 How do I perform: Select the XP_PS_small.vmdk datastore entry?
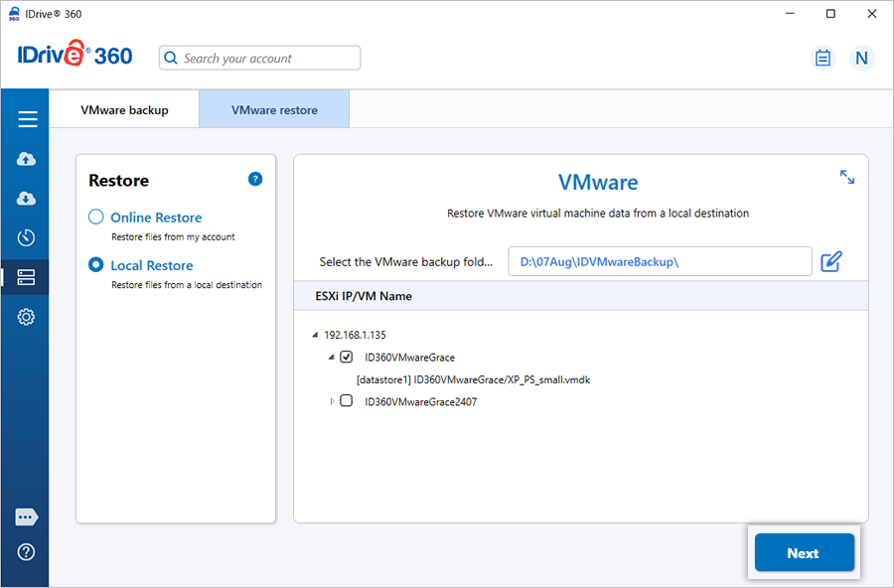click(473, 379)
